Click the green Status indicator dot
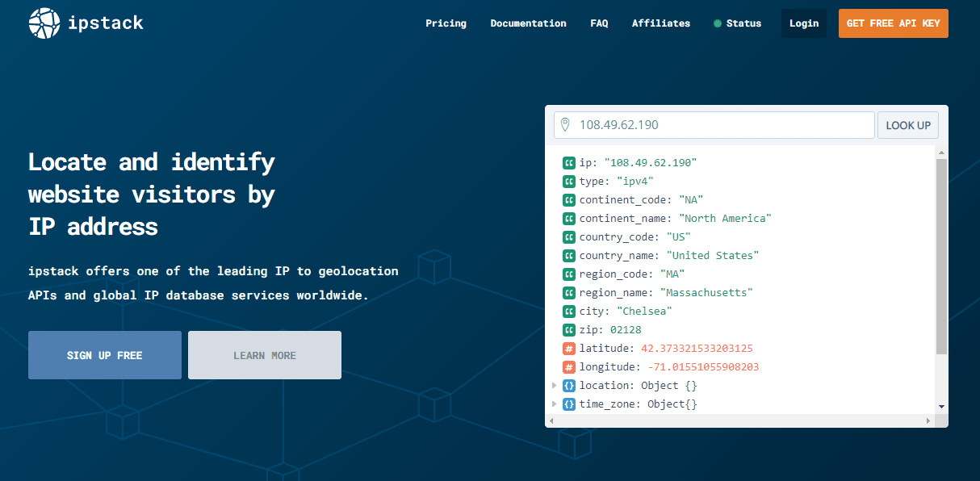This screenshot has height=481, width=980. click(x=718, y=23)
